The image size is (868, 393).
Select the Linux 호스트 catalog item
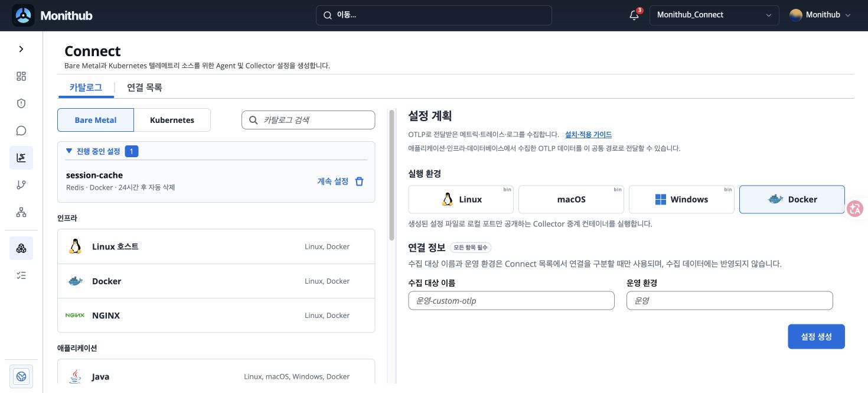point(216,246)
